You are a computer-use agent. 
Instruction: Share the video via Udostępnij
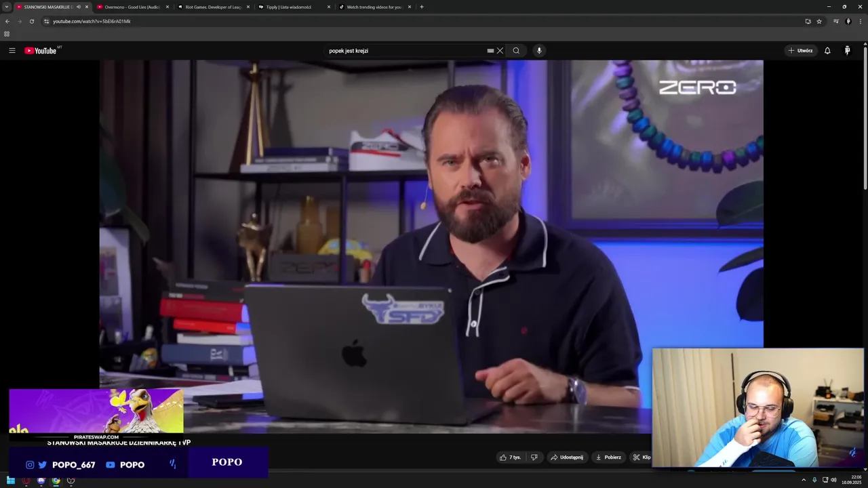pos(567,457)
